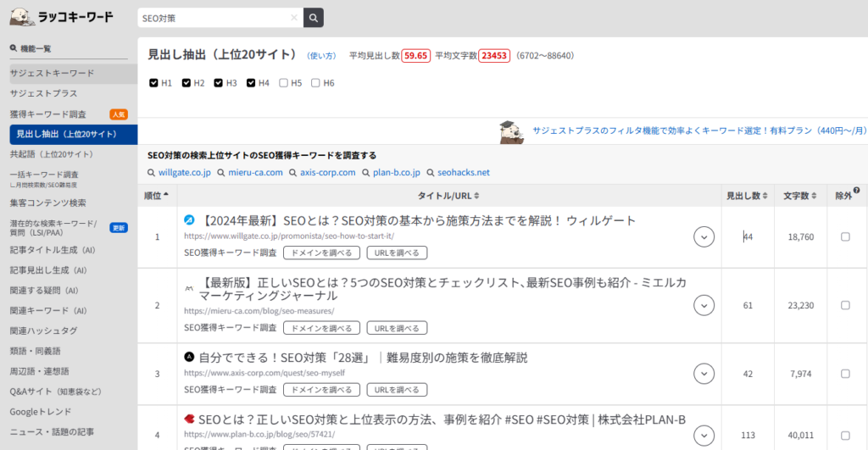Open the 使い方 help link

(x=321, y=56)
